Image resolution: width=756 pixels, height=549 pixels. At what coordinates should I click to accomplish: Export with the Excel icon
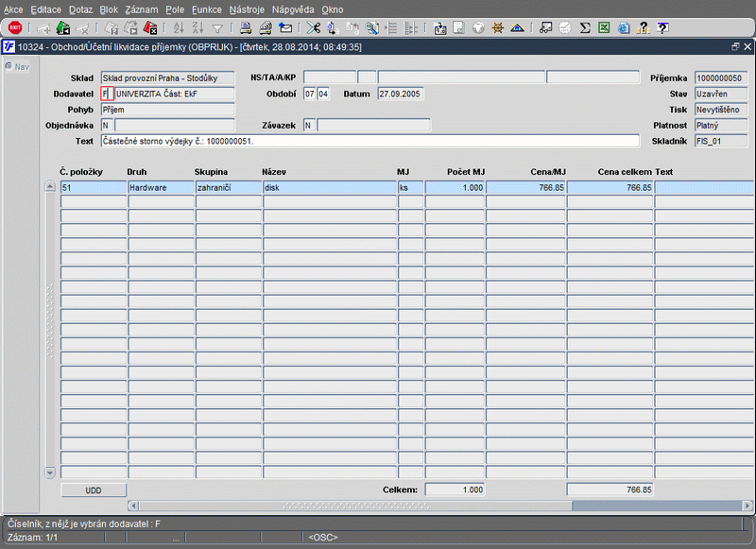pyautogui.click(x=604, y=28)
